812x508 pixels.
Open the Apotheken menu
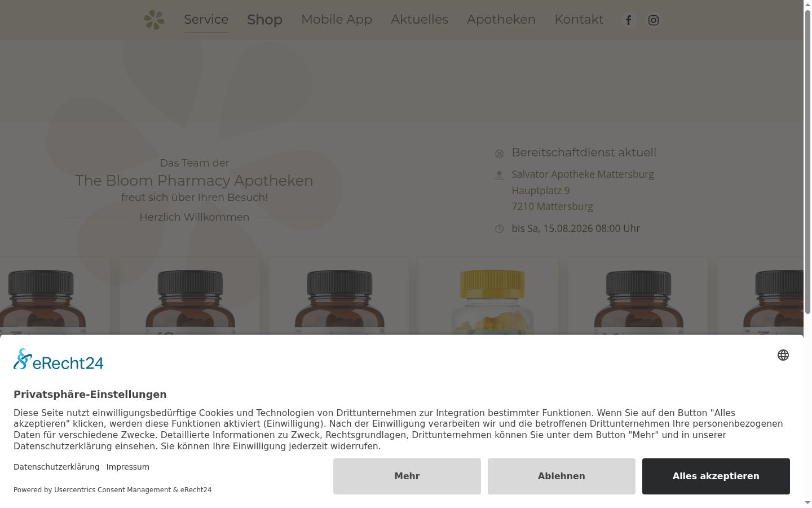click(x=501, y=20)
